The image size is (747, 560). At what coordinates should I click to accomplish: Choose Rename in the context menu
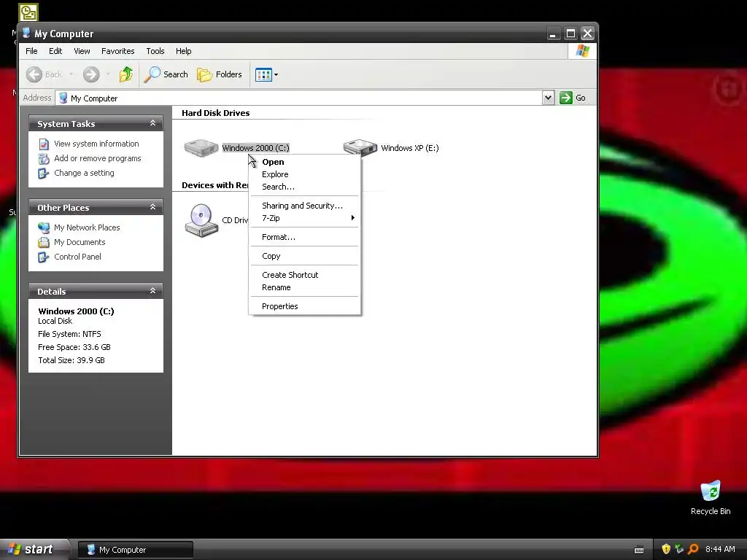(304, 287)
